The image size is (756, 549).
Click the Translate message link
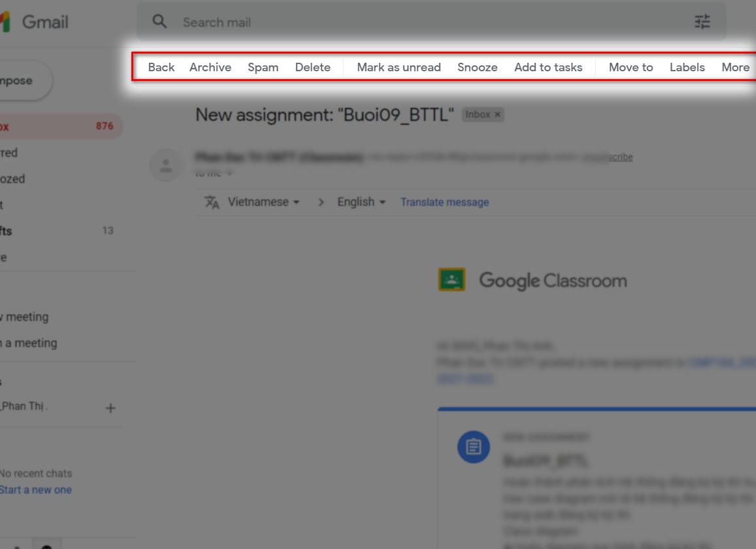[x=444, y=202]
